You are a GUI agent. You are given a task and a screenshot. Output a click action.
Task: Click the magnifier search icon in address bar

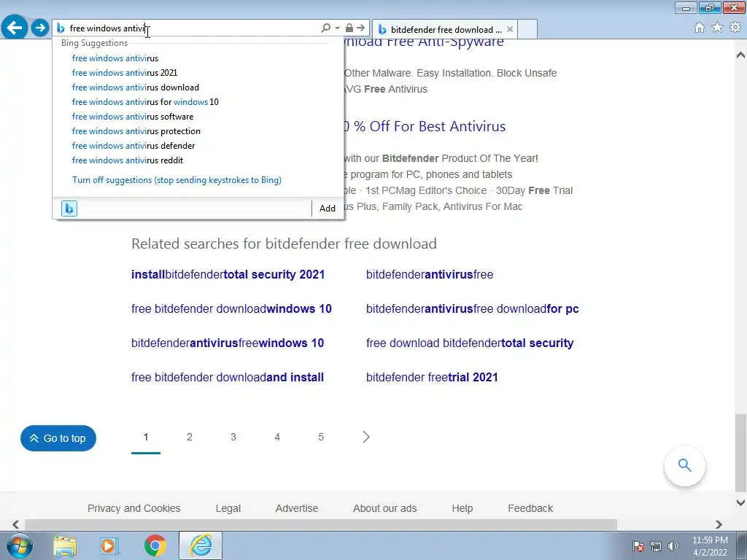coord(326,28)
